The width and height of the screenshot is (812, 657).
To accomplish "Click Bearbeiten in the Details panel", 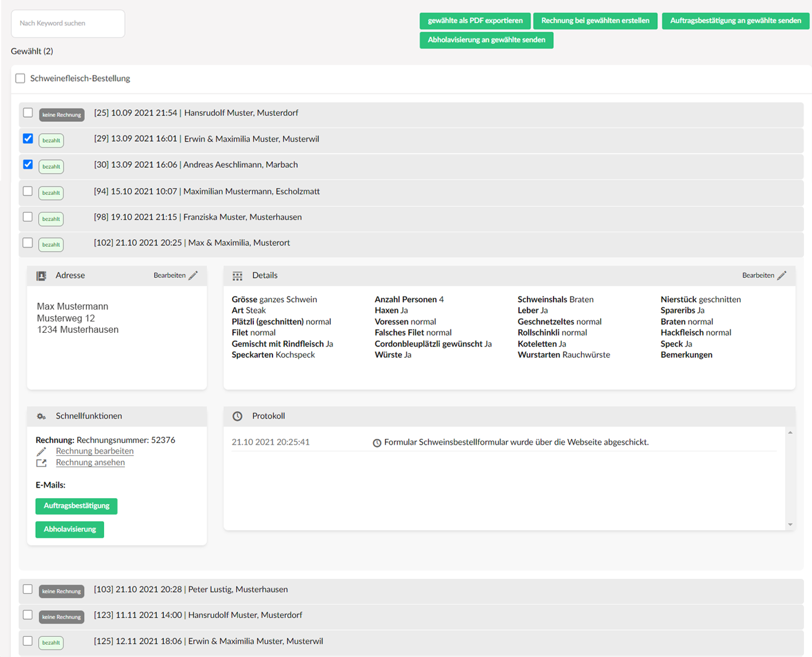I will (758, 276).
